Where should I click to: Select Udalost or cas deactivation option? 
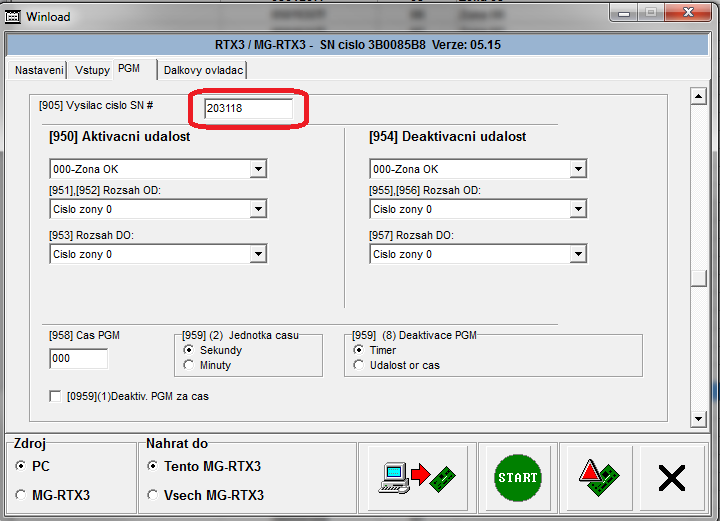point(360,365)
